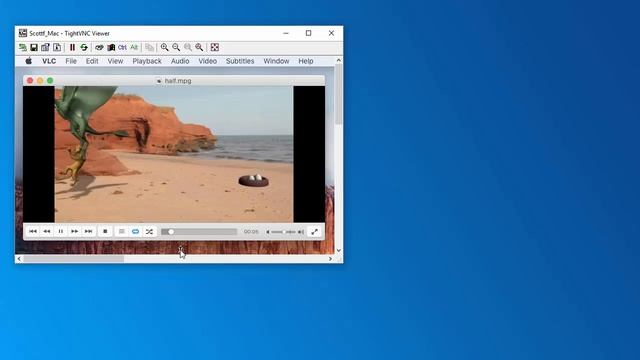Image resolution: width=640 pixels, height=360 pixels.
Task: Toggle shuffle playback
Action: pos(149,231)
